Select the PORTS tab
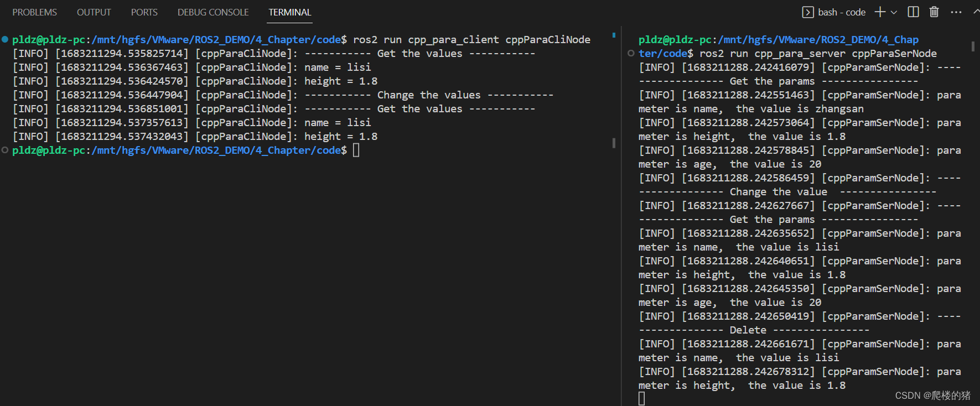Screen dimensions: 980x406 (144, 12)
